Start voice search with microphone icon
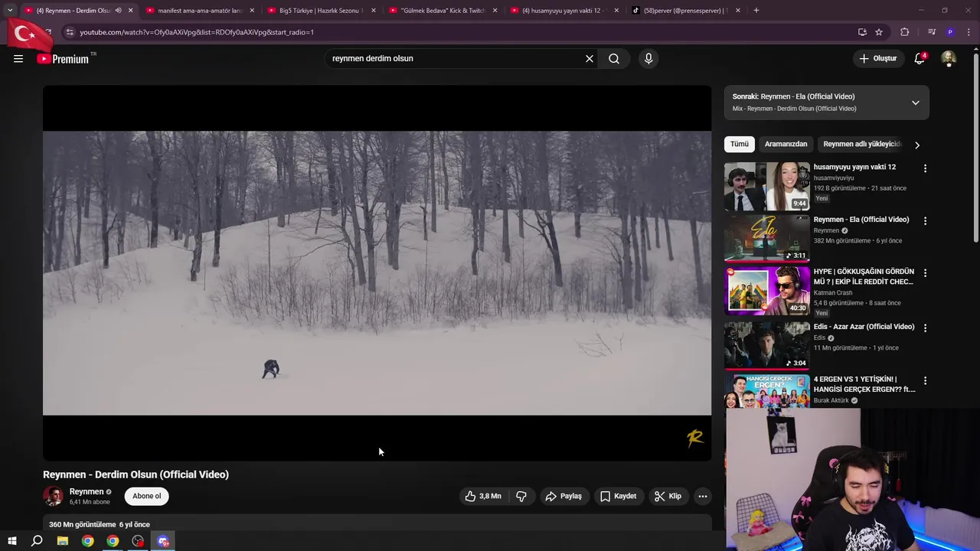The image size is (980, 551). pos(648,59)
